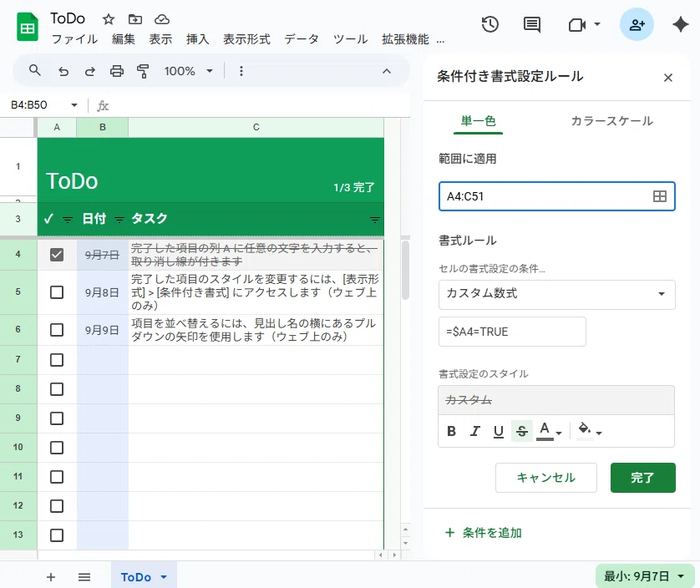
Task: Tick the checkbox in row 12
Action: coord(57,506)
